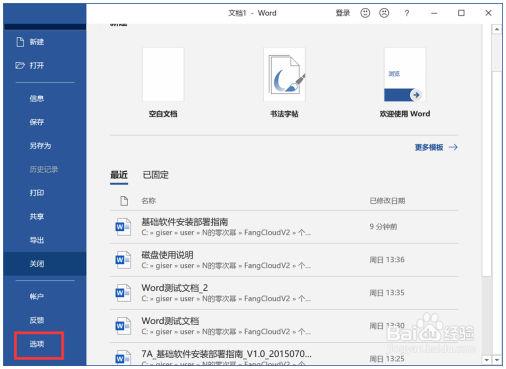This screenshot has width=506, height=369.
Task: Minimize the Word window
Action: click(x=434, y=13)
